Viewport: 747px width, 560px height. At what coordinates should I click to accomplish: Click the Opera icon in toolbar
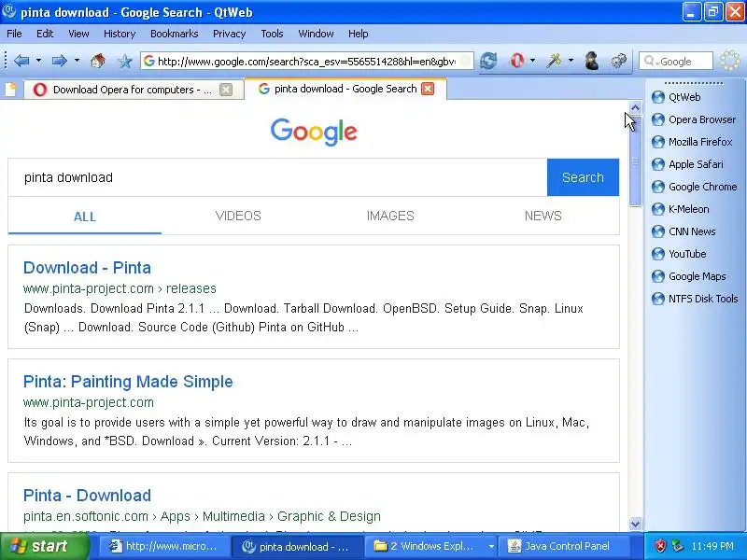(x=517, y=61)
